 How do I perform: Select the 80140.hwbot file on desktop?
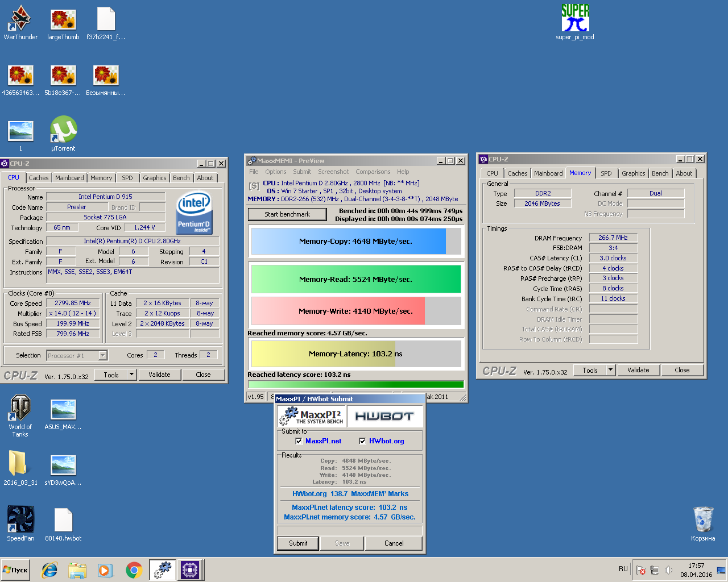click(x=63, y=523)
